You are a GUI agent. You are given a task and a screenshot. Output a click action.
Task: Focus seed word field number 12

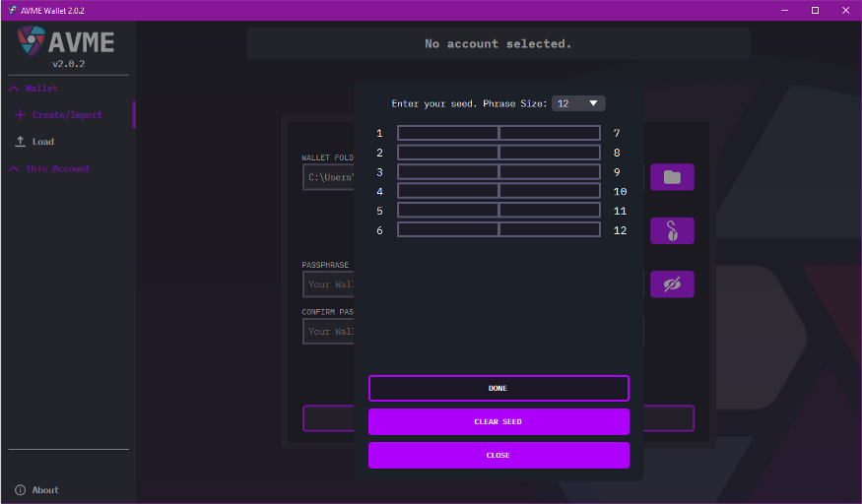coord(550,230)
